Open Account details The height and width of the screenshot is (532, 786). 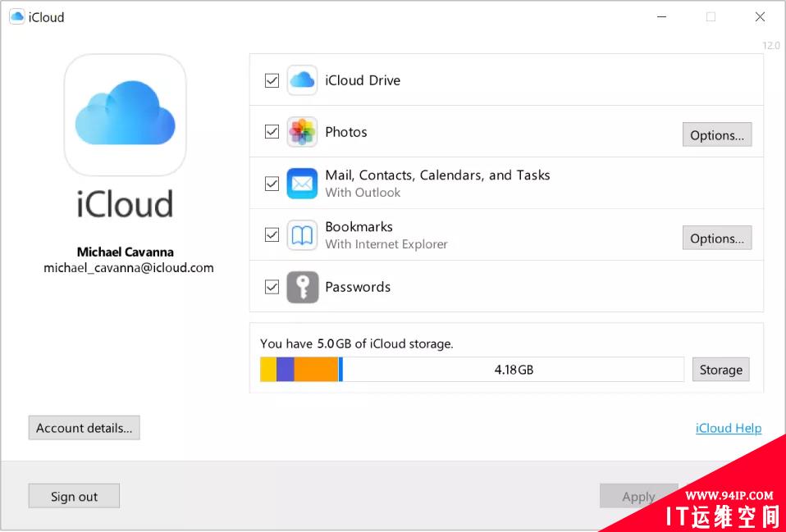click(84, 428)
